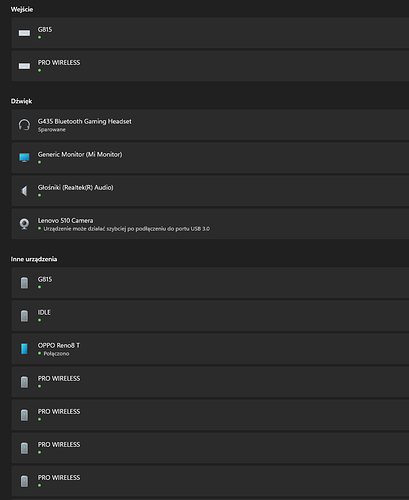409x500 pixels.
Task: Click the USB 3.0 speed notice under Lenovo camera
Action: pos(127,229)
